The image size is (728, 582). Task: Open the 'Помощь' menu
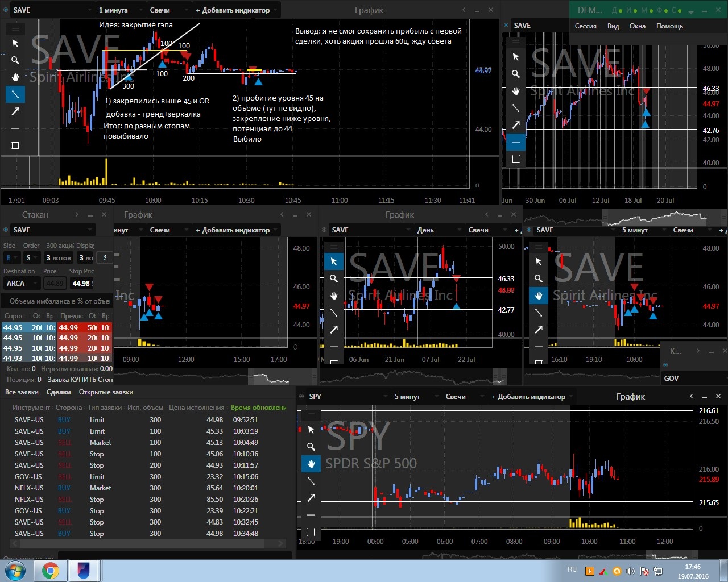coord(669,26)
